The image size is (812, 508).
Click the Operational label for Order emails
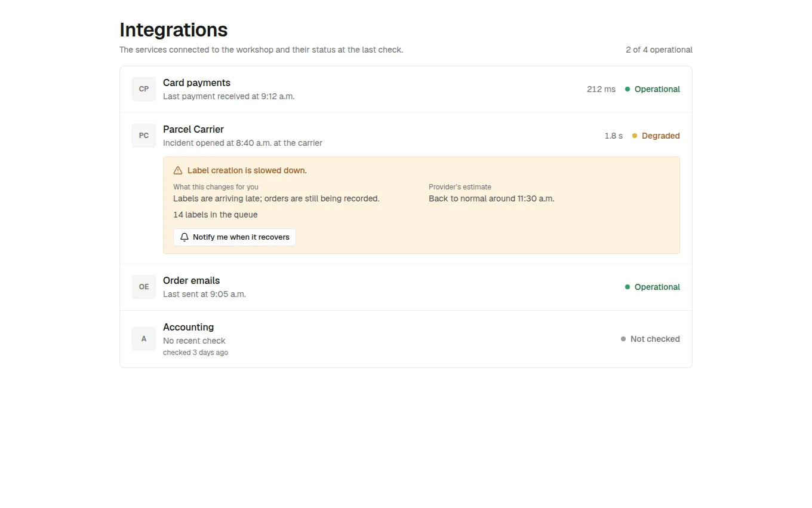coord(657,287)
